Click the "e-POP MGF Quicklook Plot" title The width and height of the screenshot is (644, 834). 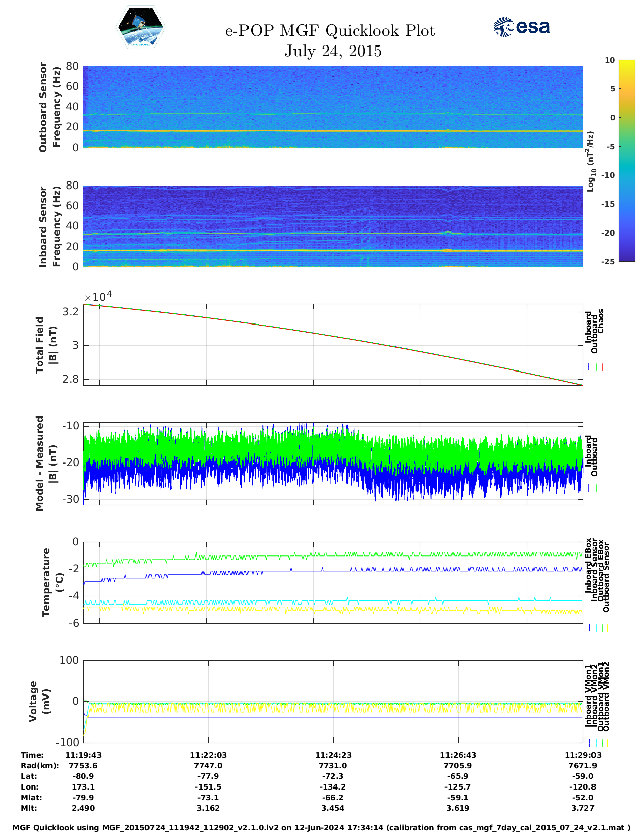click(x=330, y=31)
